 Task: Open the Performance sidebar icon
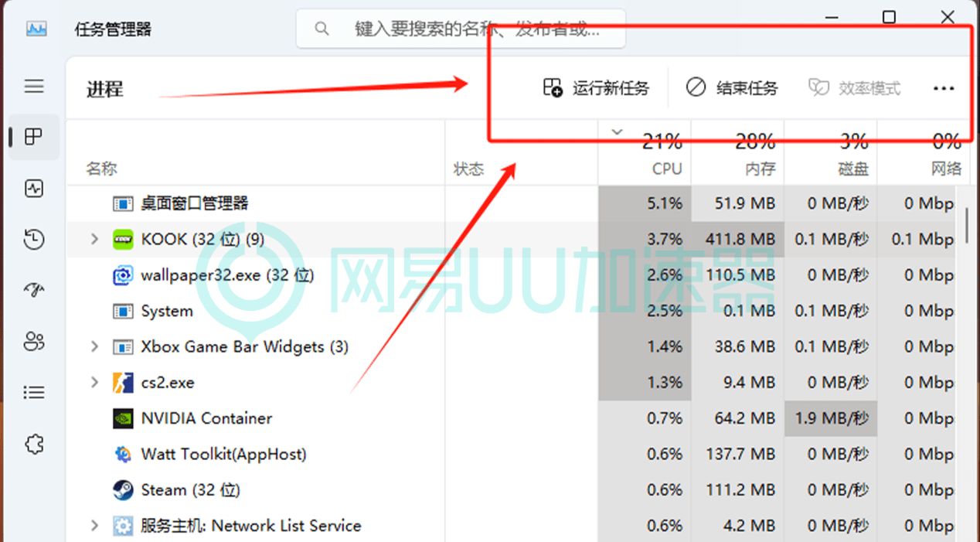tap(34, 189)
